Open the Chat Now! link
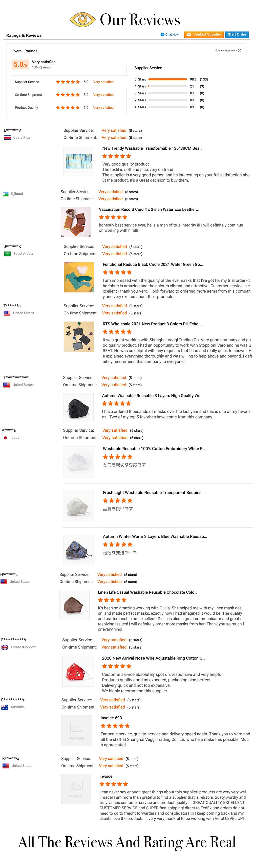The width and height of the screenshot is (253, 868). [x=172, y=34]
